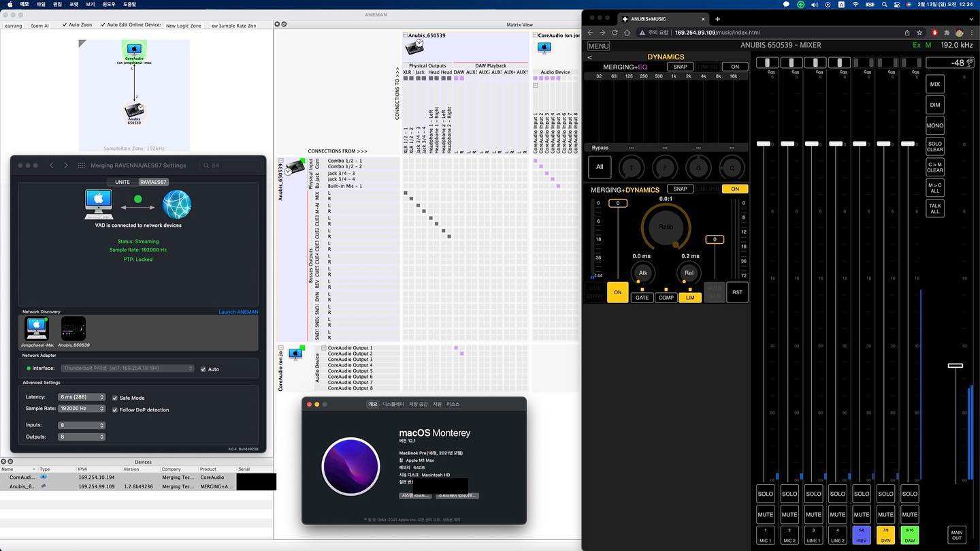
Task: Switch to the RAV/AES67 tab
Action: tap(153, 182)
